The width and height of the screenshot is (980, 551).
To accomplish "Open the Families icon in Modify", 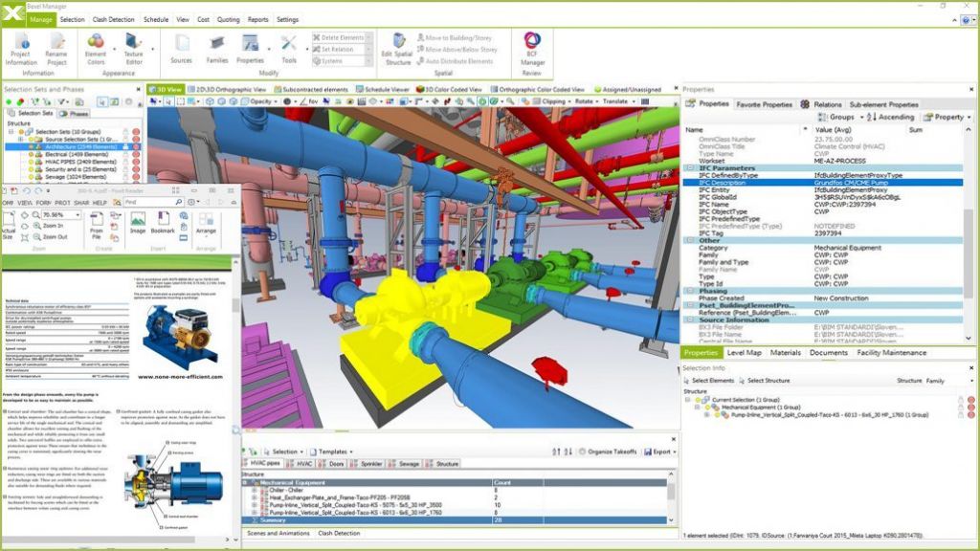I will point(217,49).
